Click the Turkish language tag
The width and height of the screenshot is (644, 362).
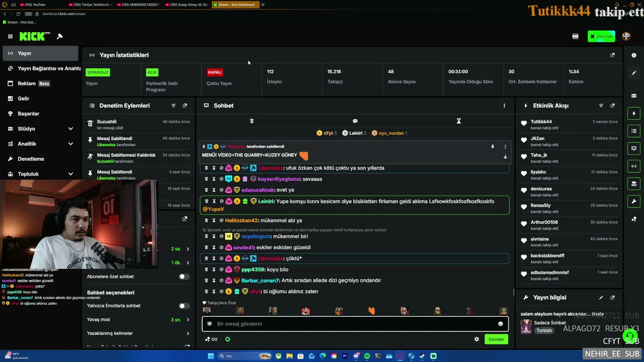pyautogui.click(x=544, y=331)
